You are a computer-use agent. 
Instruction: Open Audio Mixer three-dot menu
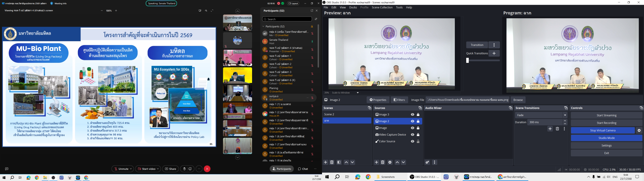[x=434, y=162]
